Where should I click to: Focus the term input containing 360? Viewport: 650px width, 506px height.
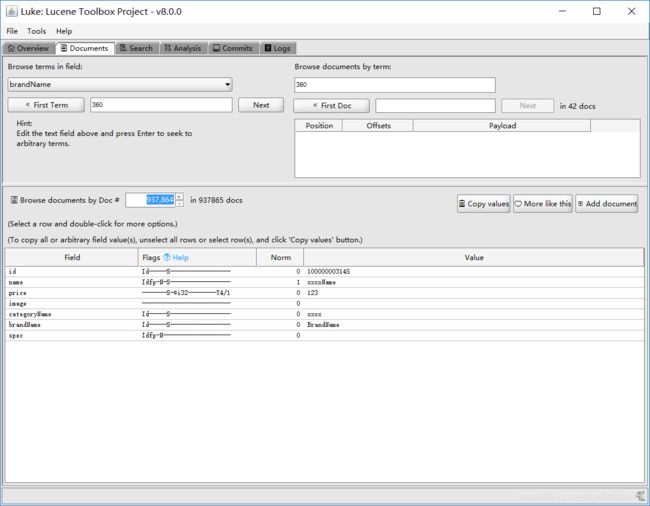[x=161, y=105]
